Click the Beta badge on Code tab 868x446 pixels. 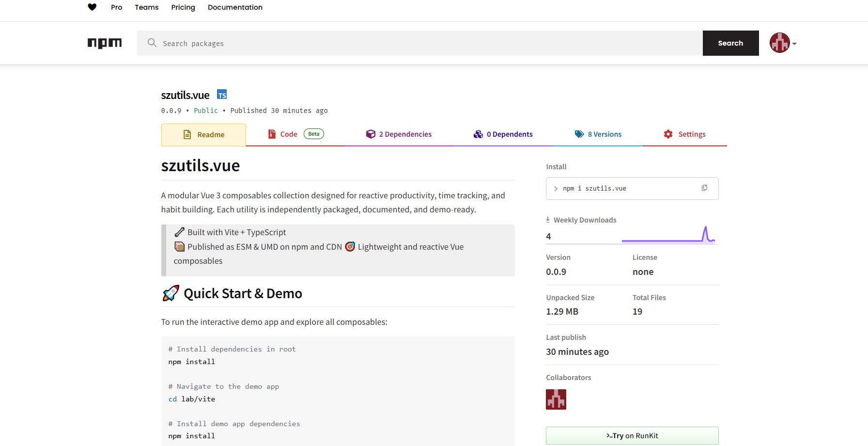[x=314, y=134]
